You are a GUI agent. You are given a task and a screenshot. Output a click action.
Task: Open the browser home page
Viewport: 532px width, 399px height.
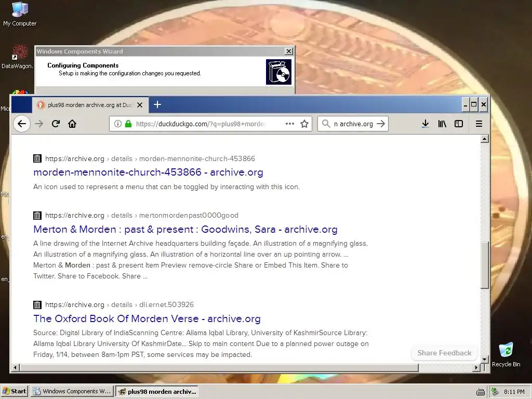click(72, 124)
